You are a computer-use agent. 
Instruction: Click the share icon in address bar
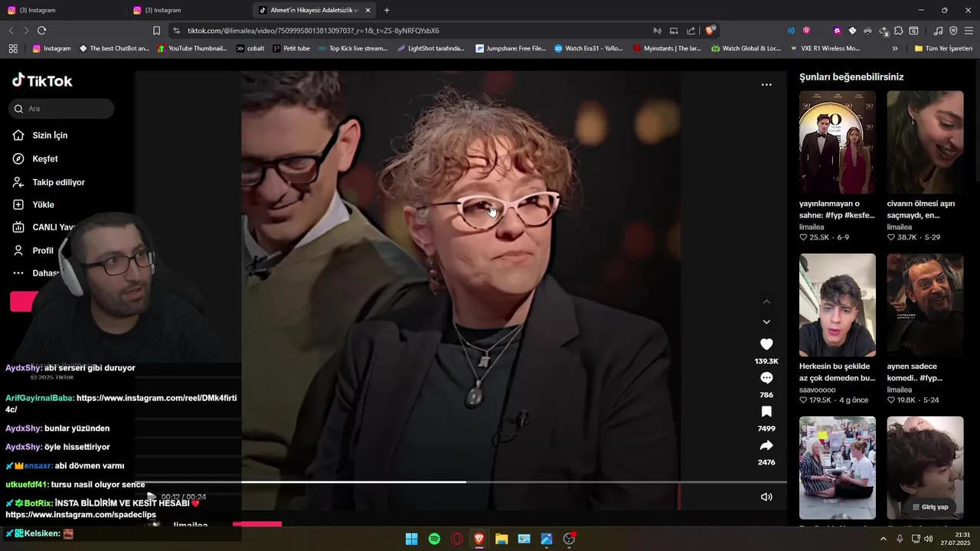691,31
